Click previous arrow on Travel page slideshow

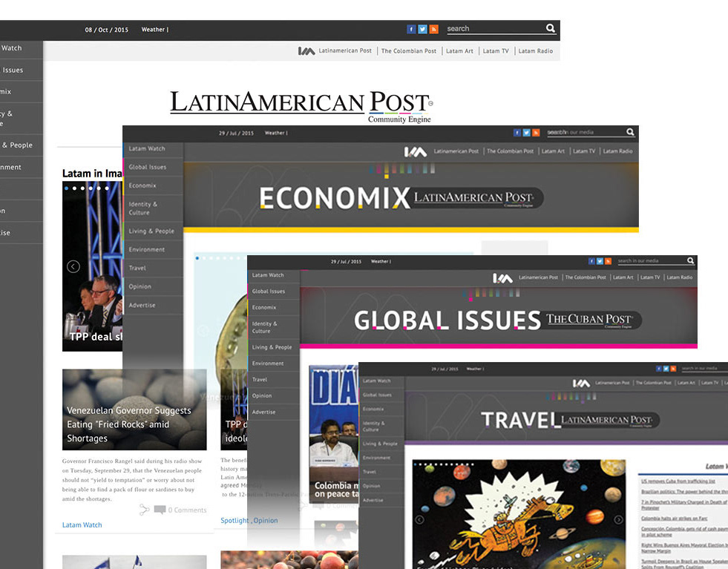pyautogui.click(x=419, y=520)
